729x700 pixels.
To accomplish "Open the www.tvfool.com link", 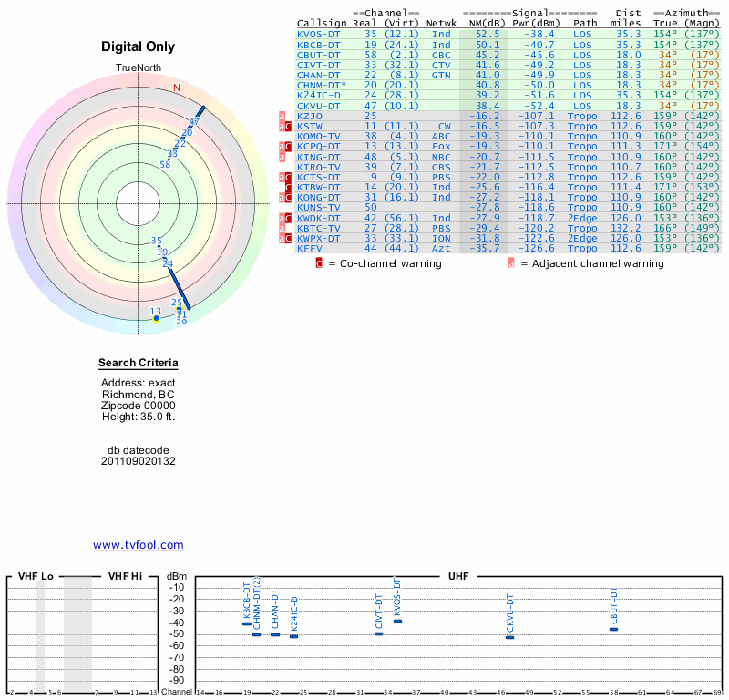I will click(139, 545).
